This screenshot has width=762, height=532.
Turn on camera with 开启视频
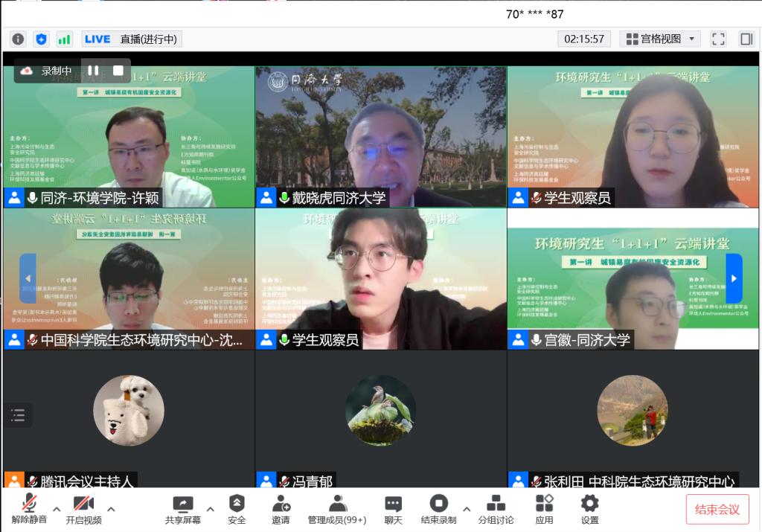click(83, 509)
